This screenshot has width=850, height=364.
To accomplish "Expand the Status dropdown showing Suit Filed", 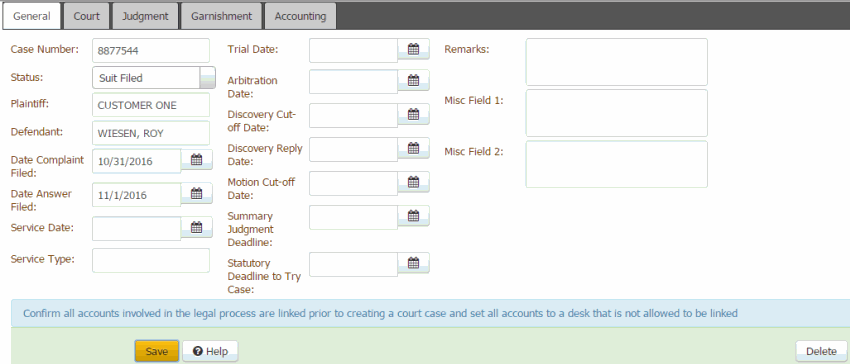I will (208, 78).
